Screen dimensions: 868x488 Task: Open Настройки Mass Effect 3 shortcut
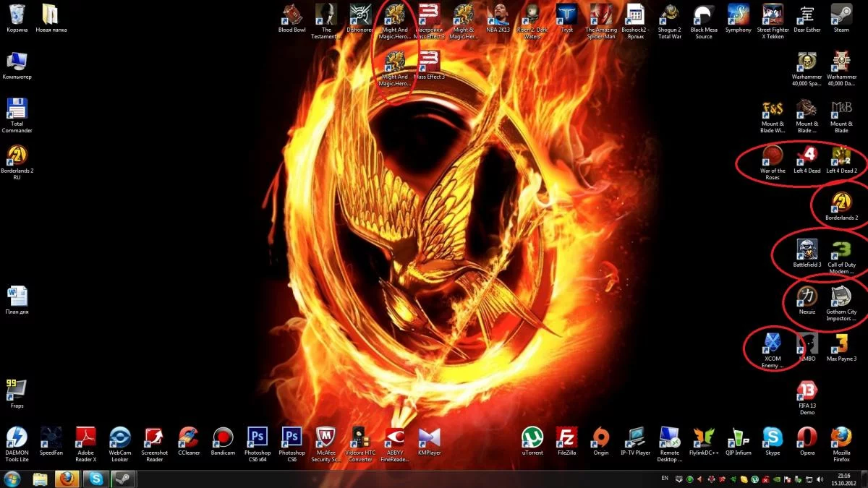click(430, 22)
